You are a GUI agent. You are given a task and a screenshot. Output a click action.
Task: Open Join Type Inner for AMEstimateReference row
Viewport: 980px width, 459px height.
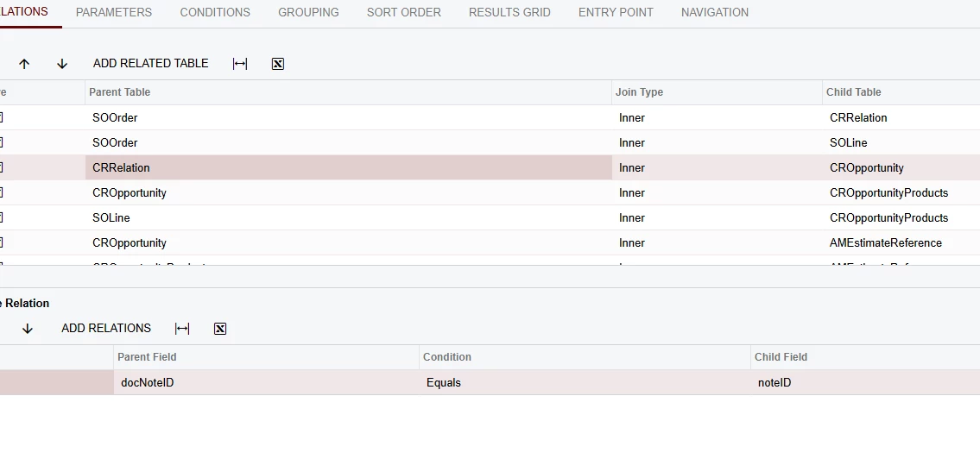[x=718, y=242]
